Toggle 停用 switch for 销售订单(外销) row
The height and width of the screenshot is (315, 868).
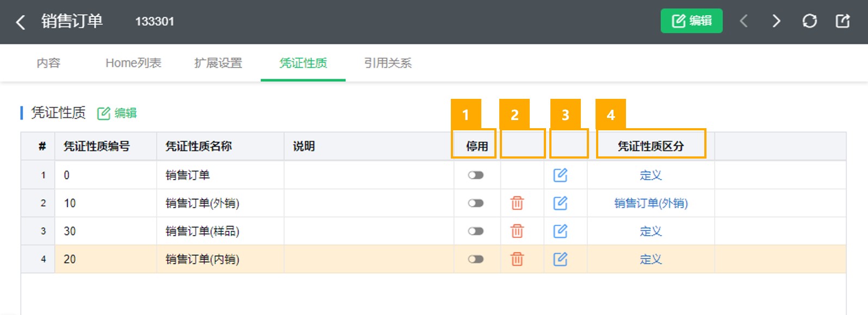pos(476,203)
